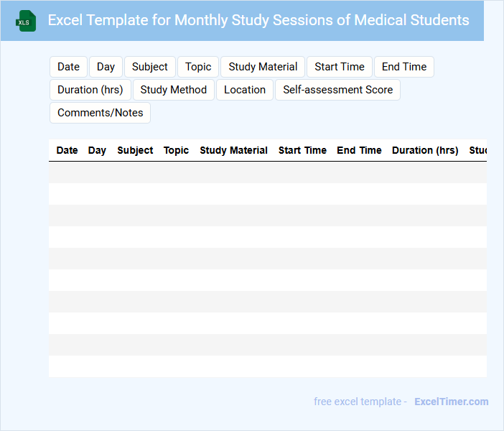Click the Date column header in table

pyautogui.click(x=67, y=150)
